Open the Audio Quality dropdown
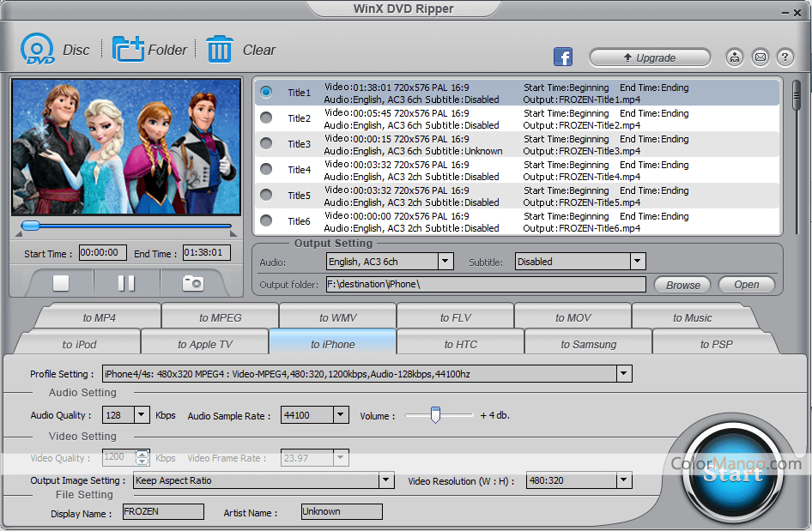 point(142,414)
